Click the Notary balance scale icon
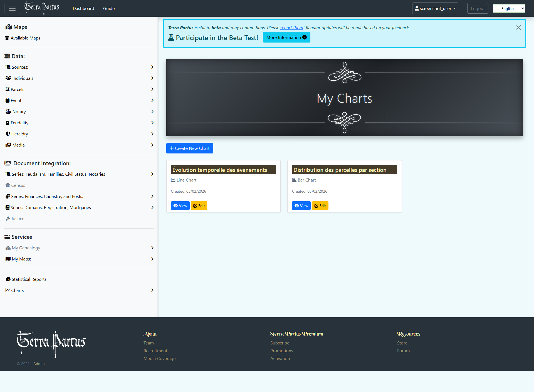The width and height of the screenshot is (534, 392). click(8, 111)
